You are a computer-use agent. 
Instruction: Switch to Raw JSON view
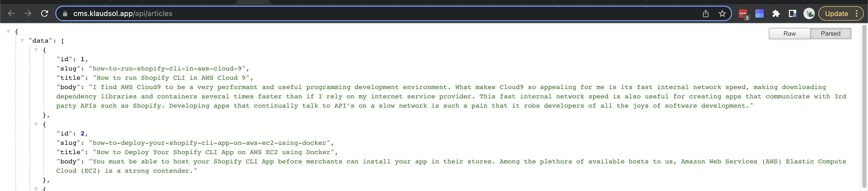pyautogui.click(x=789, y=33)
